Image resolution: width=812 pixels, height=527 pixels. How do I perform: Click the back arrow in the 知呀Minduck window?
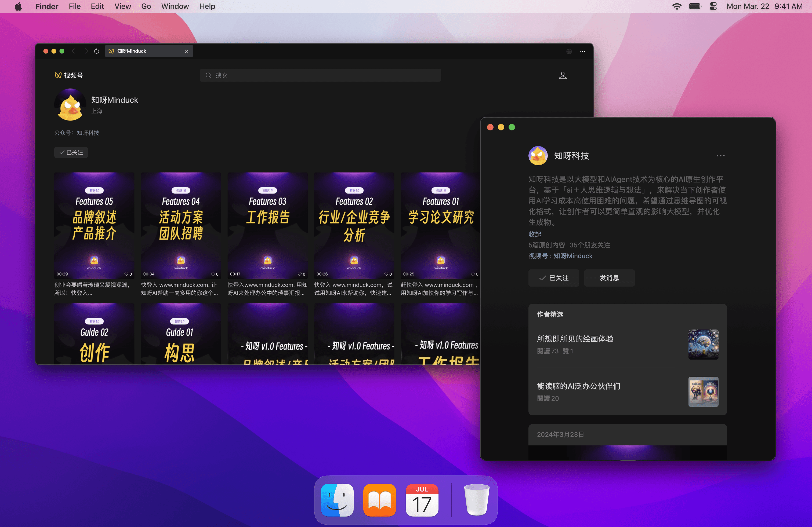coord(73,51)
